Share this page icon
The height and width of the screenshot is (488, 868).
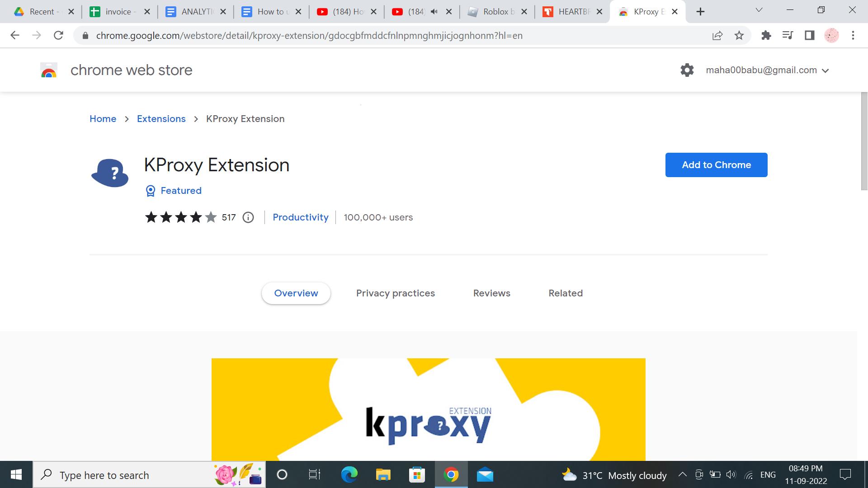717,35
